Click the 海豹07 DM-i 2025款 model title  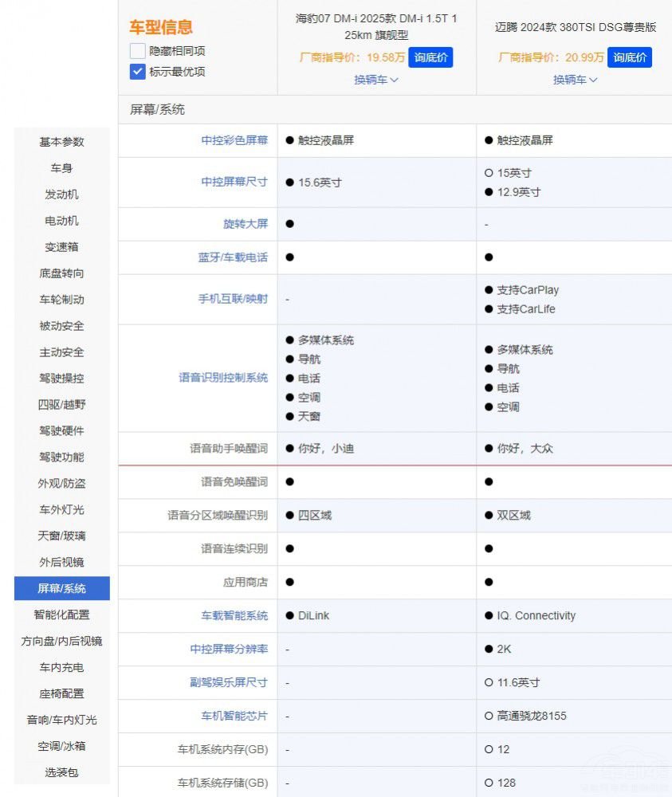376,27
